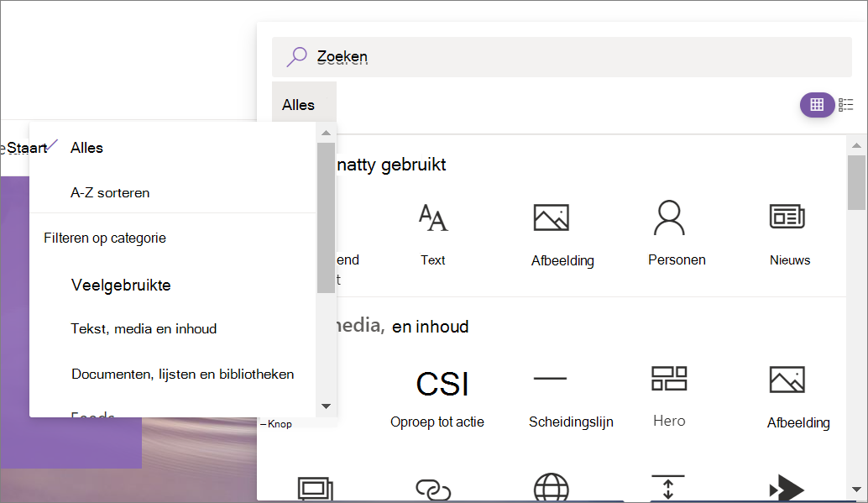The width and height of the screenshot is (868, 503).
Task: Click the Filteren op categorie heading
Action: [x=105, y=238]
